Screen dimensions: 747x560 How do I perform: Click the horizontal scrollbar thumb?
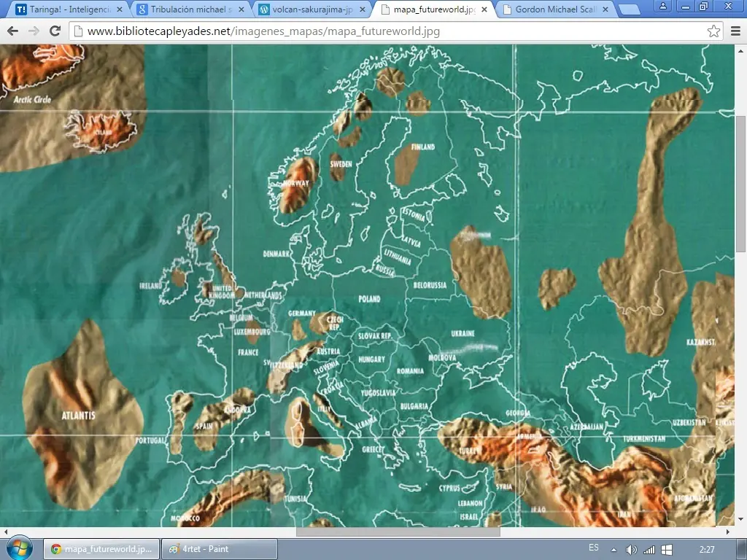pos(398,532)
